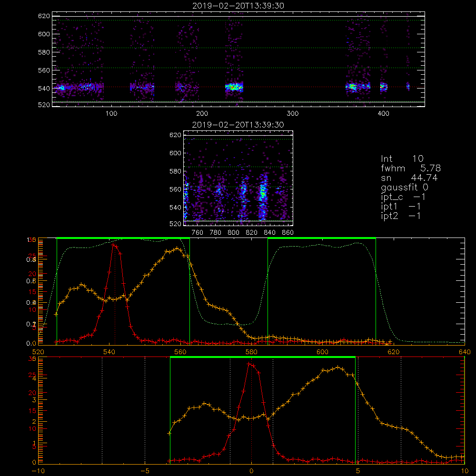Select the 'ipt_c -1' entry
This screenshot has width=476, height=476.
[403, 197]
